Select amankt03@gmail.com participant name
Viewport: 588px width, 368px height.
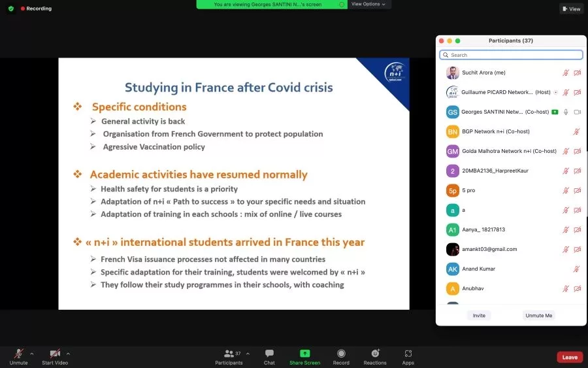tap(489, 249)
